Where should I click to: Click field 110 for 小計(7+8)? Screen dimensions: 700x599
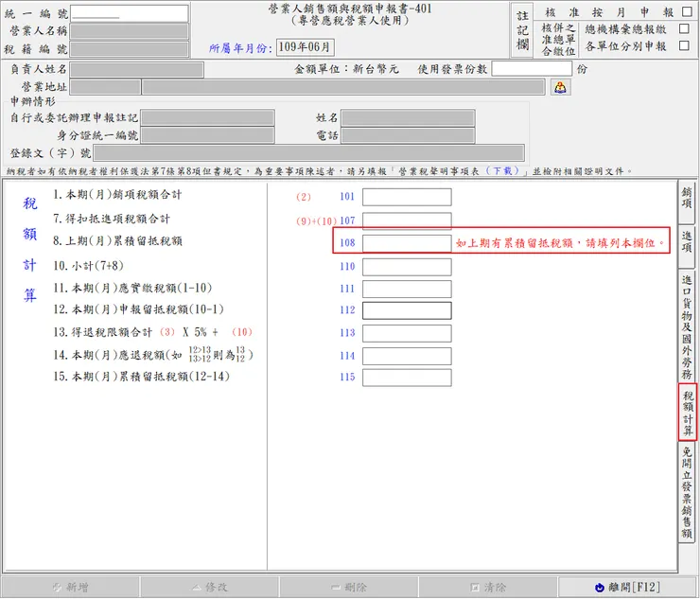point(407,267)
